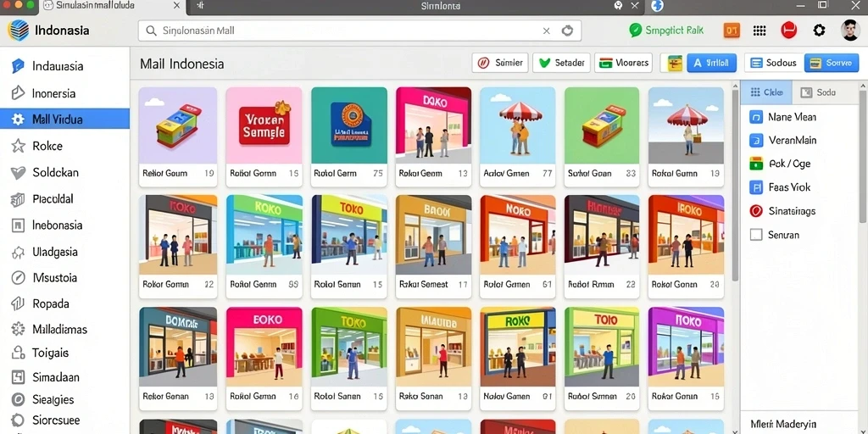Click the Mall Indonesia page heading
This screenshot has width=868, height=434.
point(181,64)
